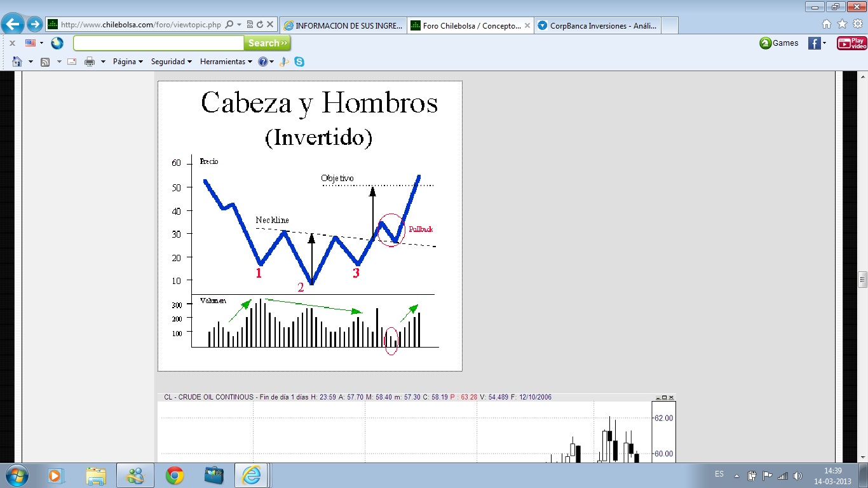Click the scrollbar up arrow

[862, 76]
